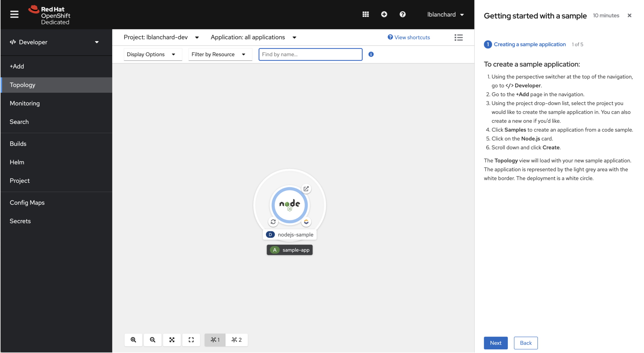Screen dimensions: 644x353
Task: Click the nodejs-sample node label
Action: coord(289,235)
